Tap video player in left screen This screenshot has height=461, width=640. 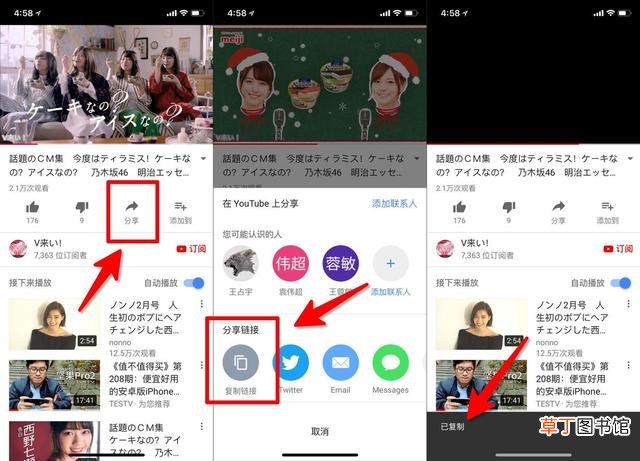coord(107,85)
